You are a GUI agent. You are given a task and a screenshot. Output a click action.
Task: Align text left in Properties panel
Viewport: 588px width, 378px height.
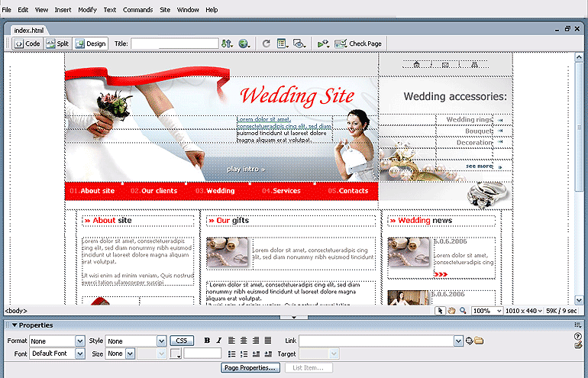231,341
